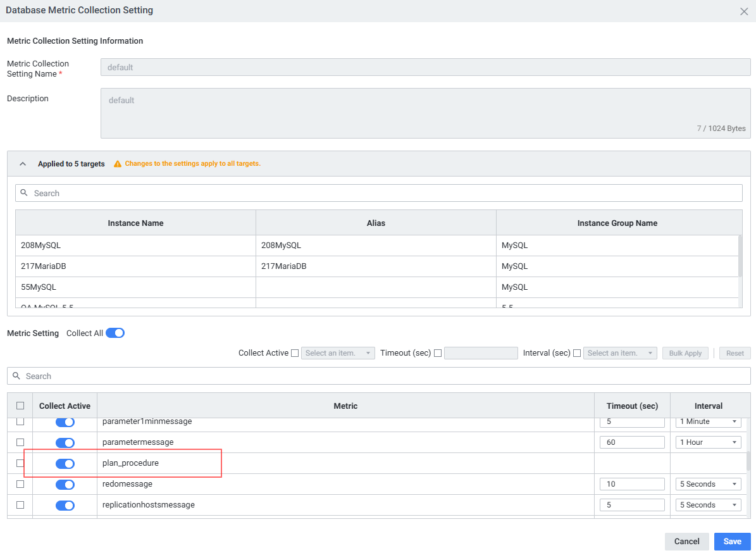This screenshot has width=756, height=560.
Task: Open the interval dropdown for parametermessage
Action: (x=709, y=442)
